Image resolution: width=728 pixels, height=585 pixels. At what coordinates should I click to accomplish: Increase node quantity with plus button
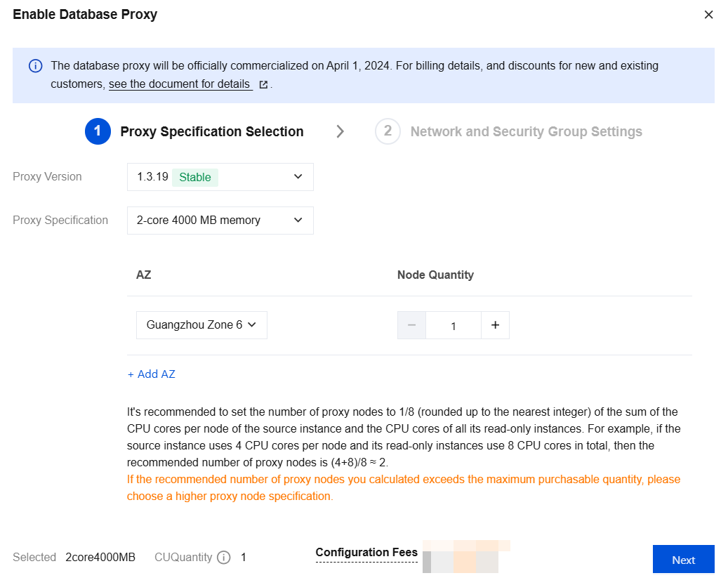coord(495,325)
